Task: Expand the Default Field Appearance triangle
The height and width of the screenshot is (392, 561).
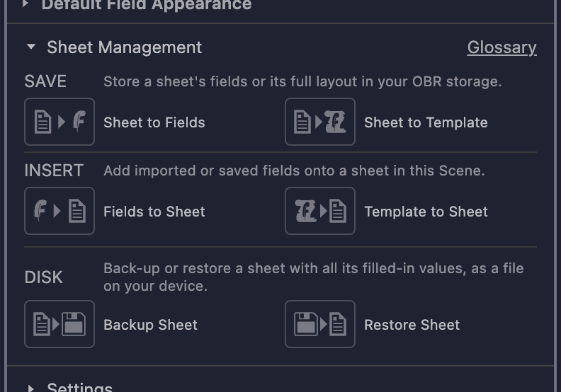Action: coord(25,4)
